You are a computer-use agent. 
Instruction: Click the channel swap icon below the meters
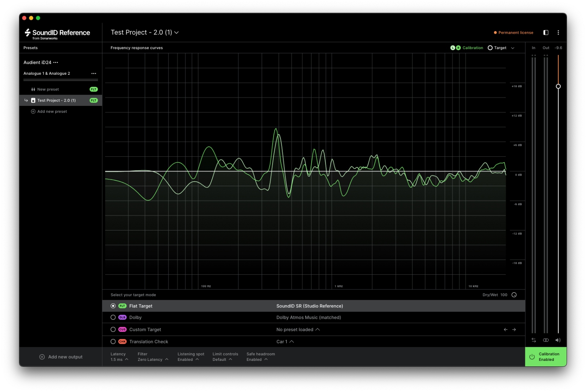(534, 340)
